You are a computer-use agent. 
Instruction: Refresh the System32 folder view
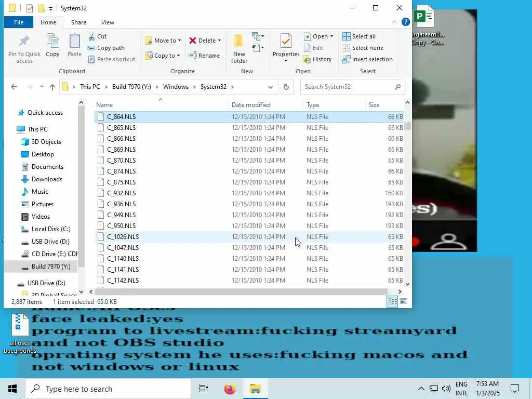[x=286, y=87]
